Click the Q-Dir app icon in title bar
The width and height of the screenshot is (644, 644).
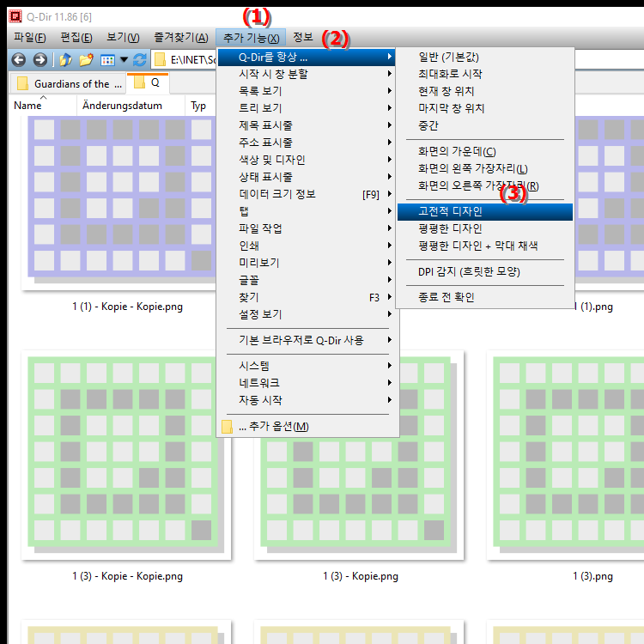(x=15, y=16)
